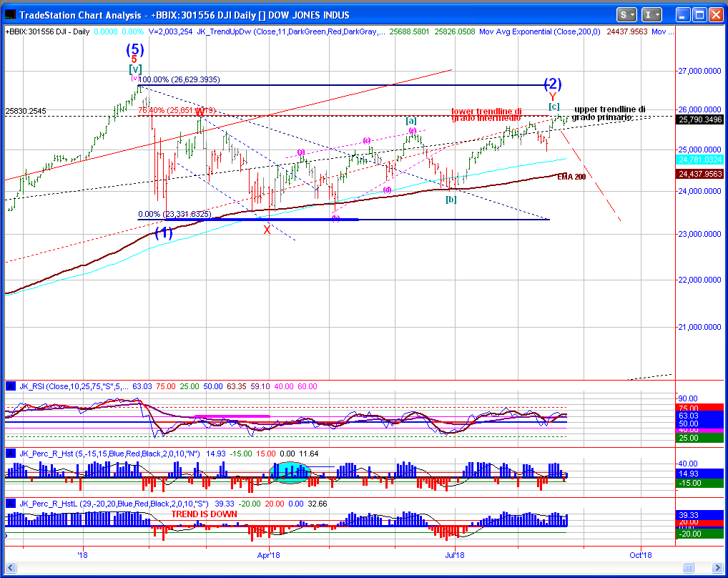Click the blue 39.33 axis tag
This screenshot has height=578, width=728.
[x=699, y=515]
